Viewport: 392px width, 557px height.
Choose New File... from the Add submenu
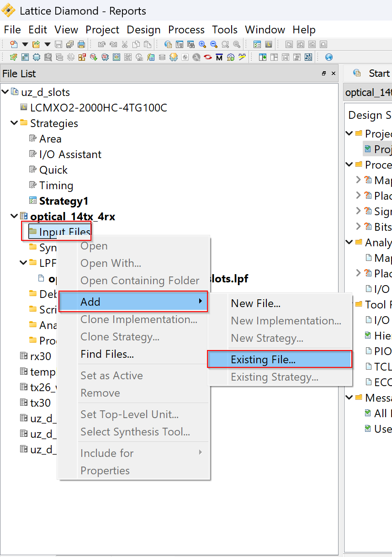click(280, 303)
